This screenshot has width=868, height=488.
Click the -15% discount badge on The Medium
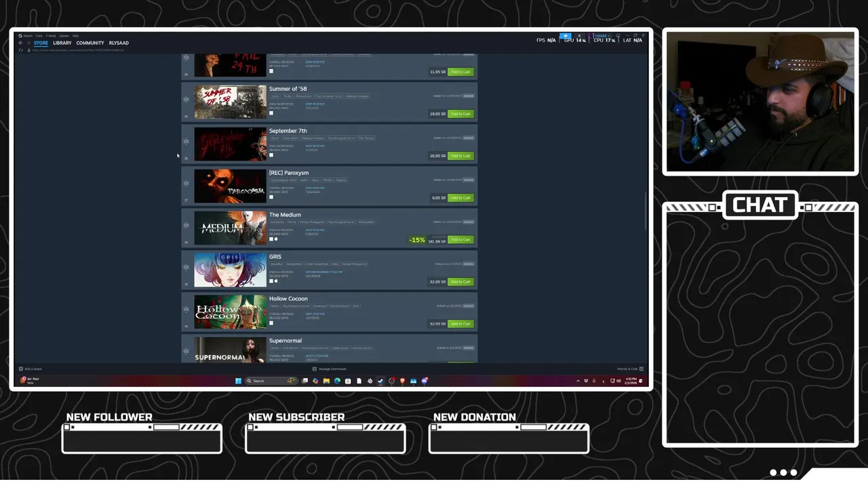pyautogui.click(x=417, y=240)
